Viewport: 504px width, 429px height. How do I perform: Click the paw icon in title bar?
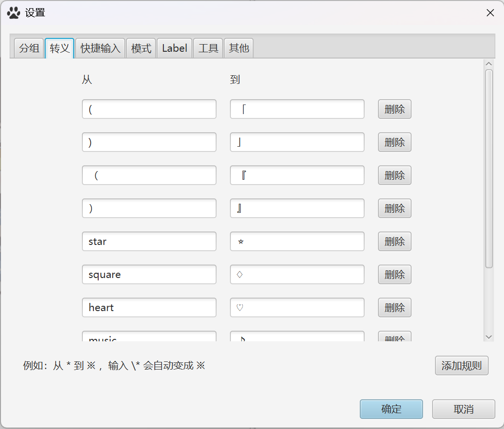(13, 13)
